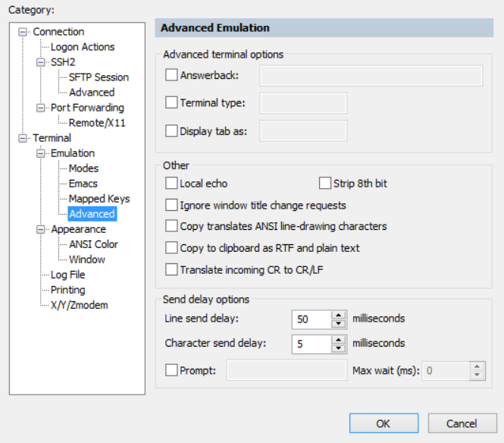Cancel the options dialog
Image resolution: width=504 pixels, height=443 pixels.
[462, 423]
